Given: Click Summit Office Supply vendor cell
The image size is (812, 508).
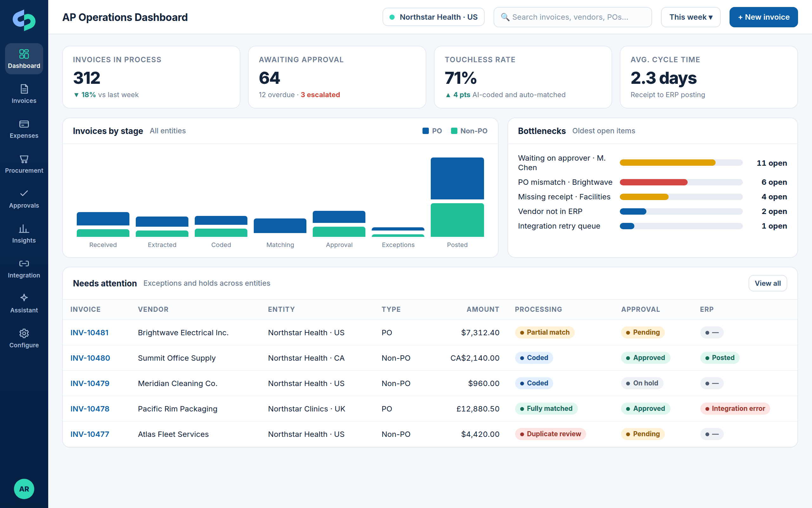Looking at the screenshot, I should (176, 358).
